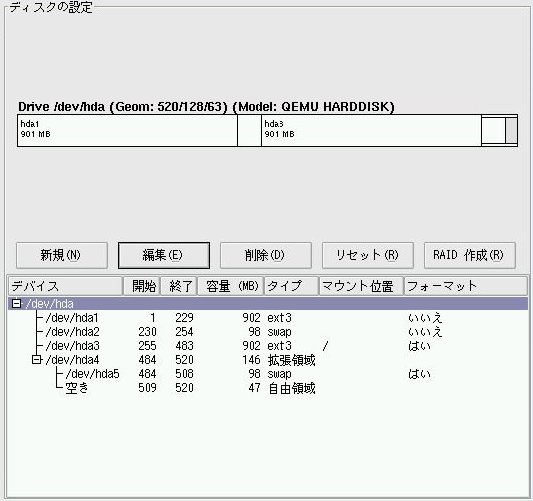The height and width of the screenshot is (501, 533).
Task: Select the /dev/hda1 partition row
Action: click(268, 318)
